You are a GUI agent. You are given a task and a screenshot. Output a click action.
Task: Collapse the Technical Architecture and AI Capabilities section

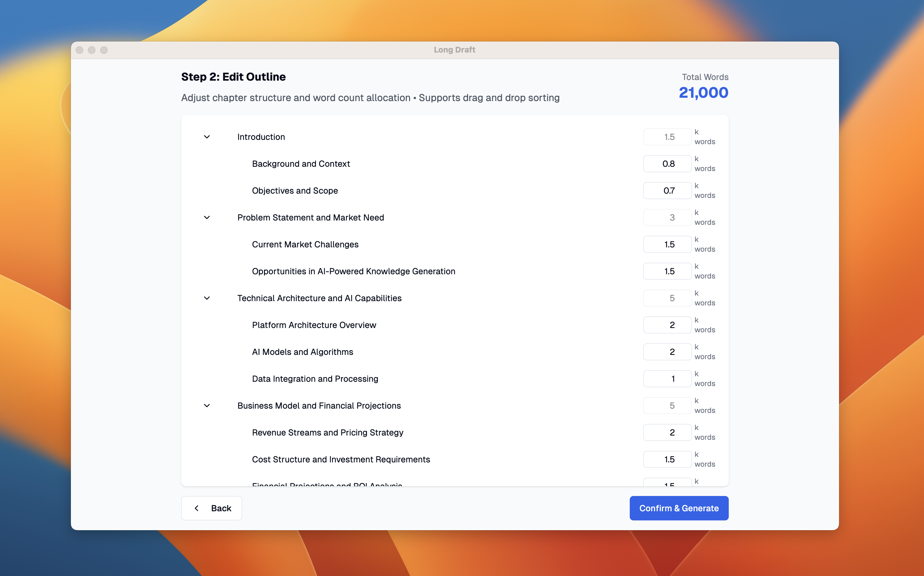coord(207,298)
